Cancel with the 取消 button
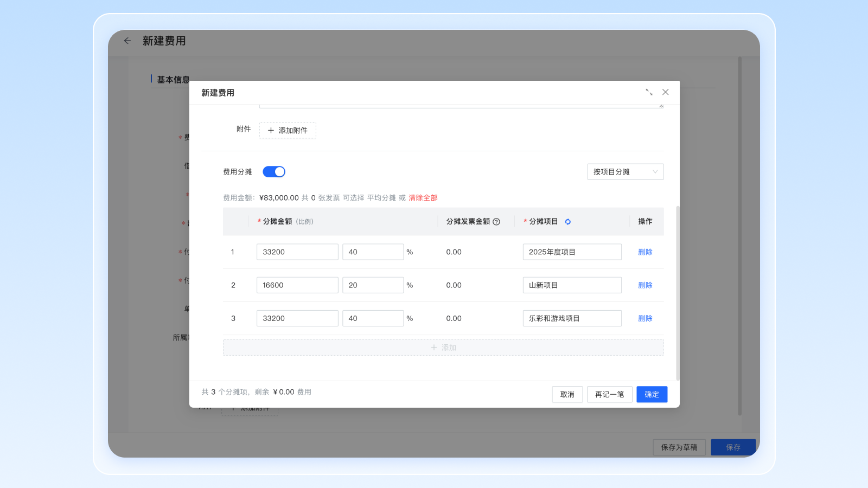Image resolution: width=868 pixels, height=488 pixels. [567, 394]
